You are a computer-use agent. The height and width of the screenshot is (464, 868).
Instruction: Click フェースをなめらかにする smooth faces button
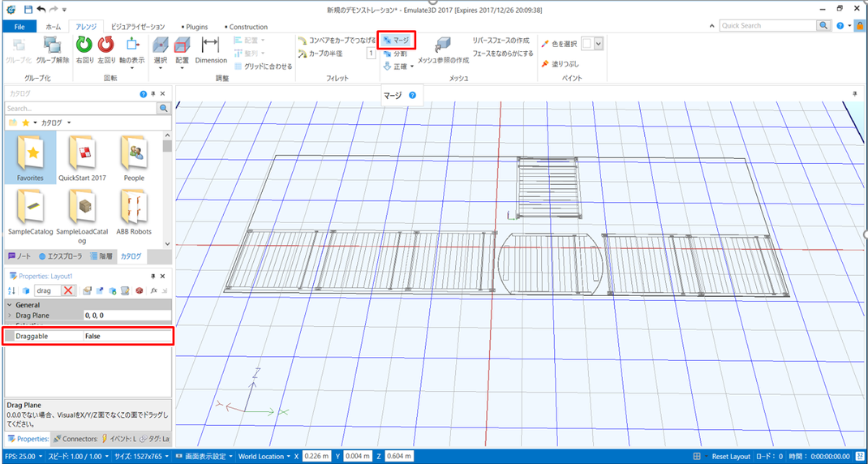tap(503, 54)
